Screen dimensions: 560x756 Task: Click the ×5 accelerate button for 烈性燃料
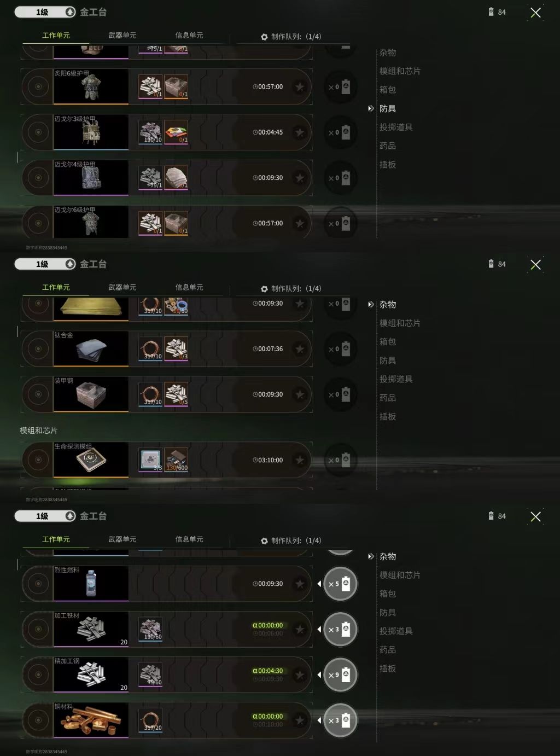pyautogui.click(x=340, y=584)
